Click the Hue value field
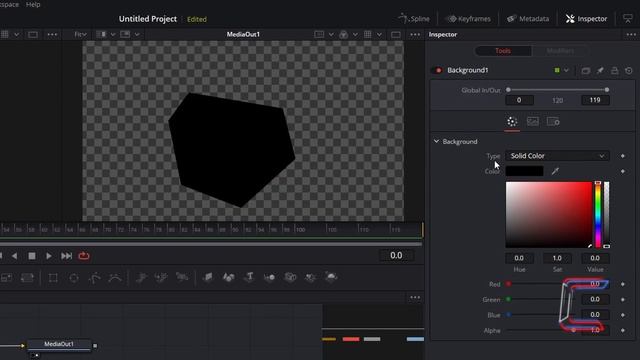This screenshot has height=360, width=640. pyautogui.click(x=519, y=258)
